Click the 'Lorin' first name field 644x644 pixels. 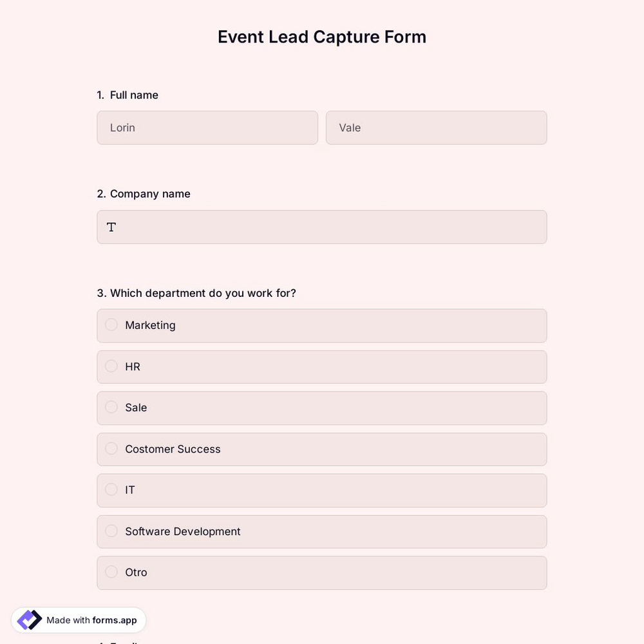[207, 128]
